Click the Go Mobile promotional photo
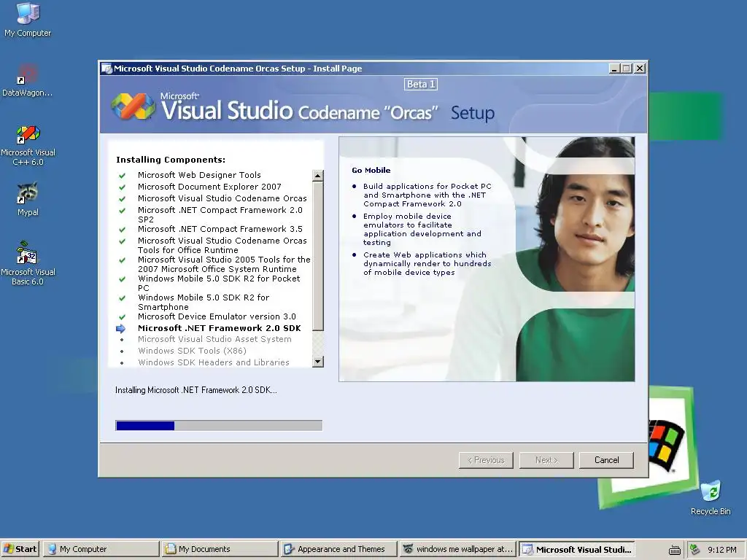This screenshot has width=747, height=560. [487, 260]
